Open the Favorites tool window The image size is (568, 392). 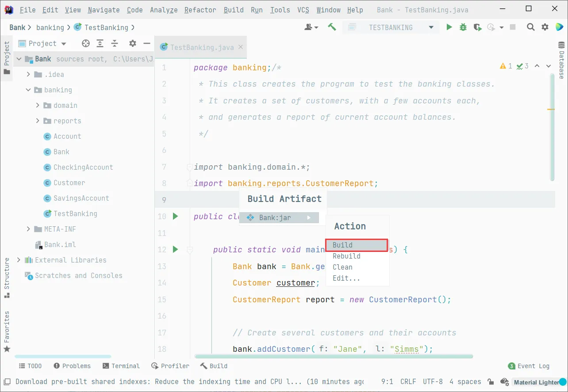7,331
